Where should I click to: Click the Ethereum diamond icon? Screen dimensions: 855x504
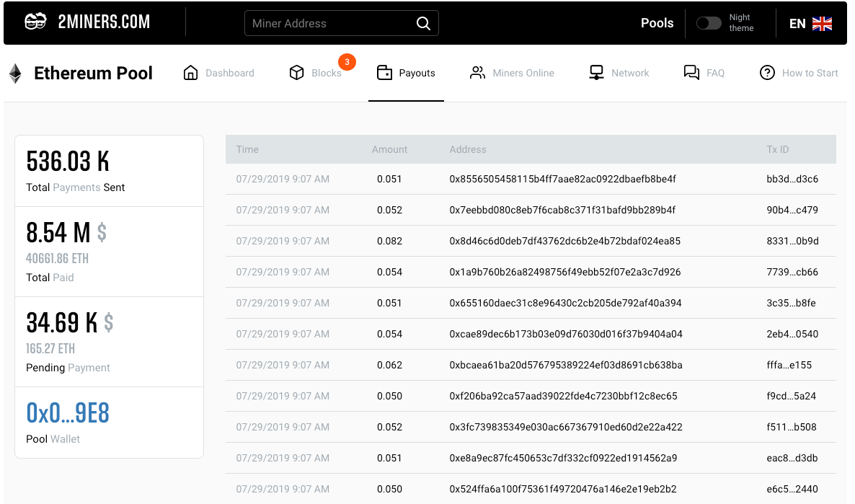click(15, 73)
